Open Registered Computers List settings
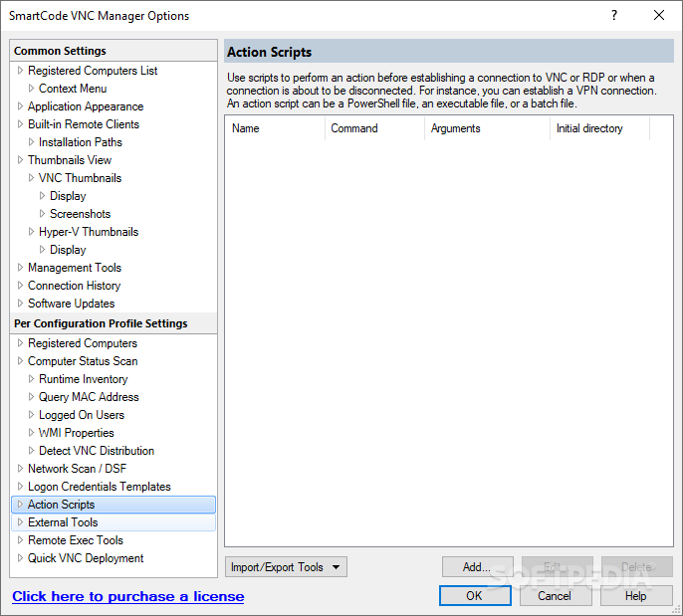 93,71
